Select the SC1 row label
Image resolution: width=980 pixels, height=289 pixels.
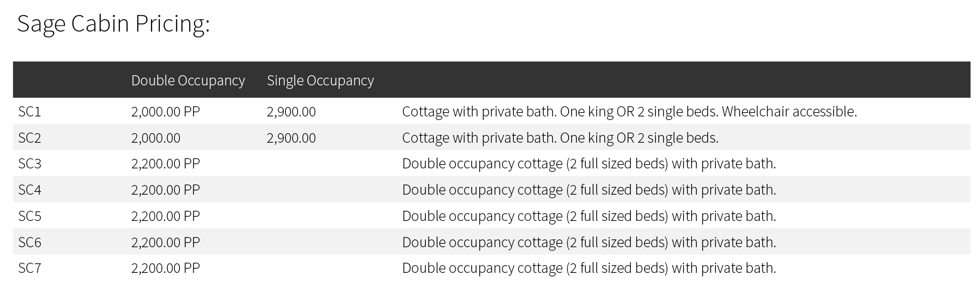[x=29, y=112]
